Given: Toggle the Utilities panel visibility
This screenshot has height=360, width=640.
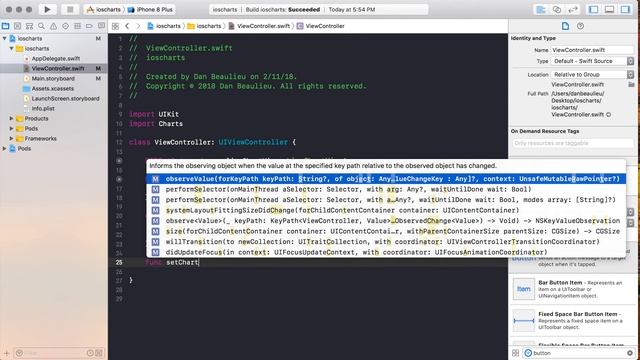Looking at the screenshot, I should 625,9.
